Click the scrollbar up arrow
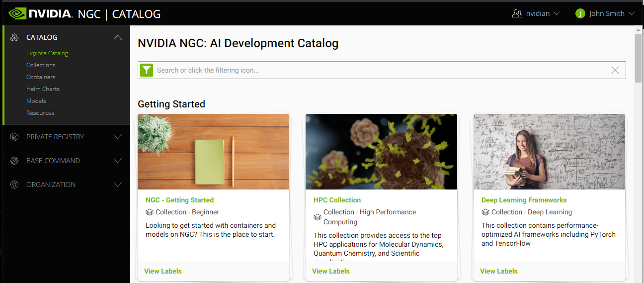 pyautogui.click(x=639, y=30)
